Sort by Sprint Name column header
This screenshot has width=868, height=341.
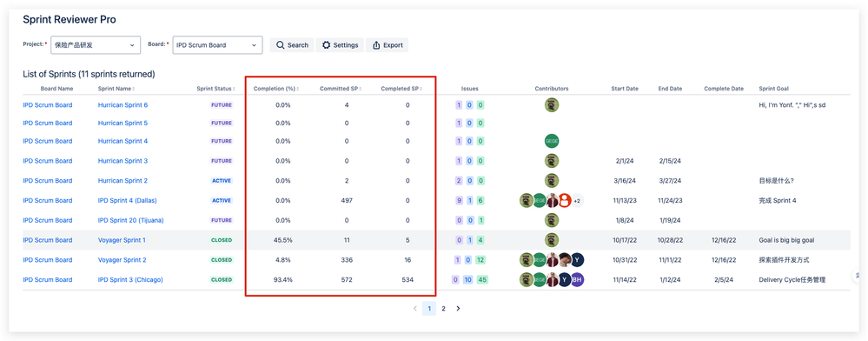click(x=116, y=89)
